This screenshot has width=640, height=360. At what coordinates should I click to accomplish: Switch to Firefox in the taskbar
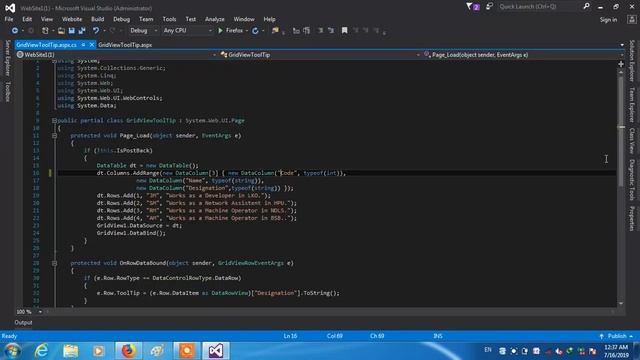click(129, 351)
